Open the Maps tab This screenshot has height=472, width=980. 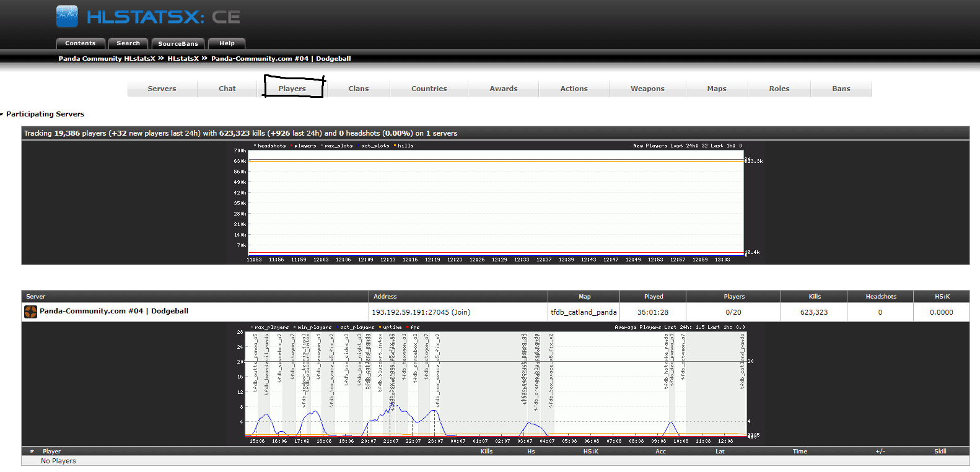[x=716, y=89]
